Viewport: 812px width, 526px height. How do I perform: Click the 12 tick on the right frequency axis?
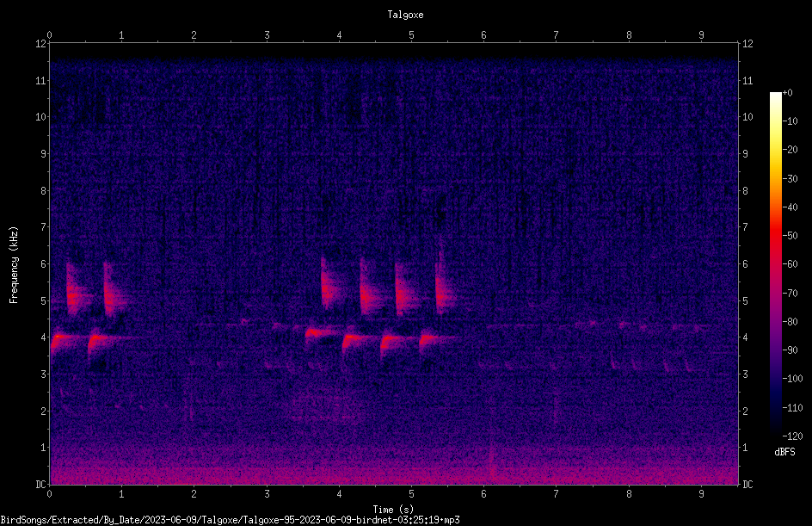747,44
